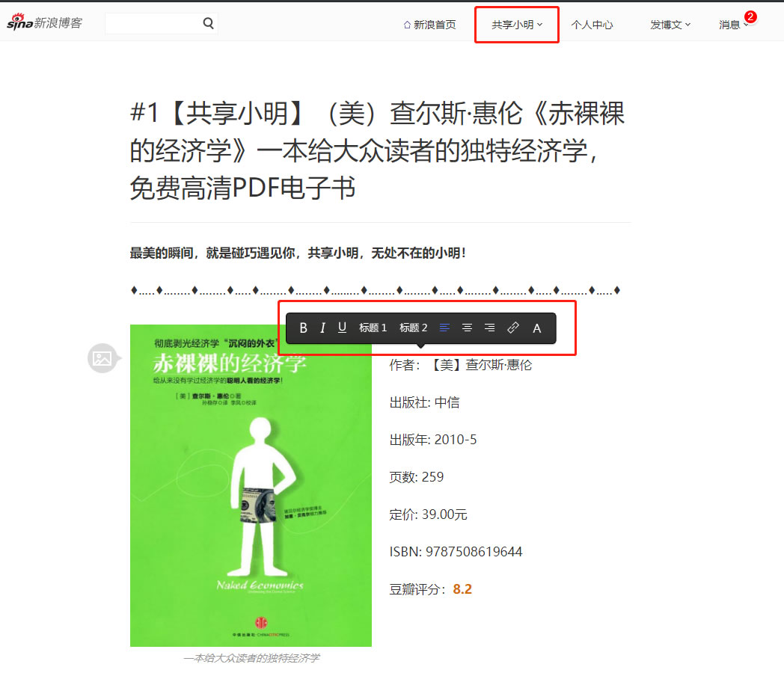Image resolution: width=784 pixels, height=673 pixels.
Task: Apply 标题 2 heading style
Action: (x=414, y=328)
